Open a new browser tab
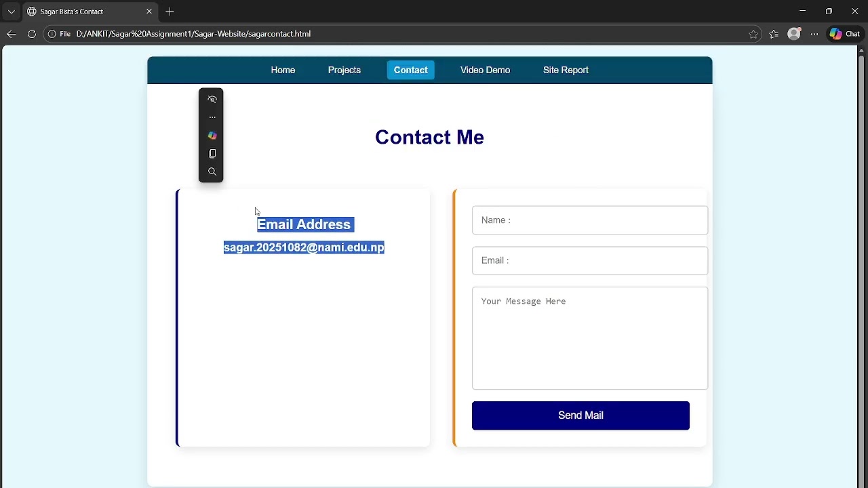The width and height of the screenshot is (868, 488). 170,12
